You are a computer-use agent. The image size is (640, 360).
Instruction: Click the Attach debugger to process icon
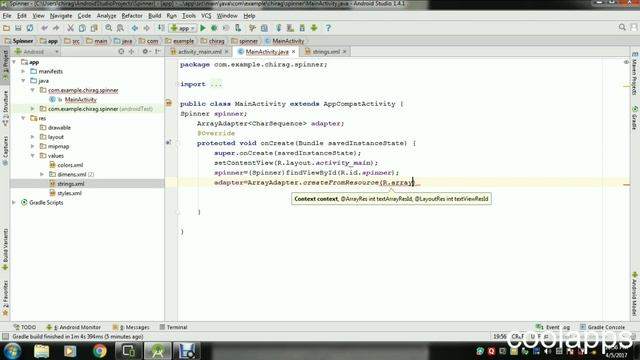coord(238,28)
